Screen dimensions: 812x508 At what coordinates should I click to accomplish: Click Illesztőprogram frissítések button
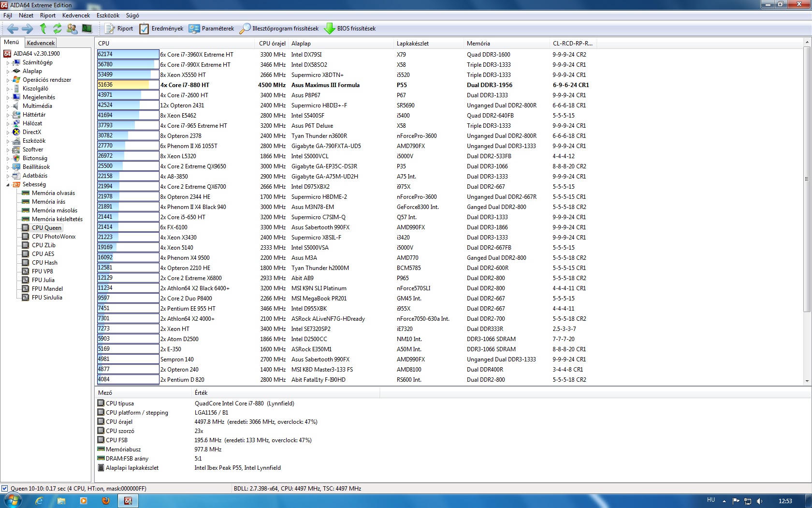pos(279,29)
